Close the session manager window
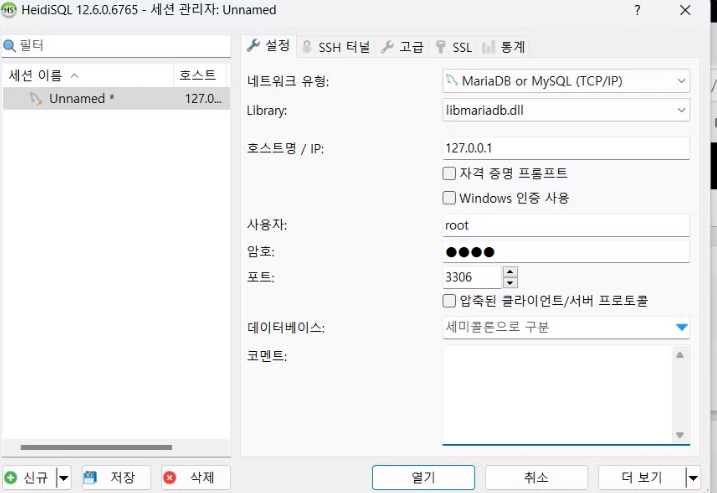The width and height of the screenshot is (717, 493). point(685,10)
